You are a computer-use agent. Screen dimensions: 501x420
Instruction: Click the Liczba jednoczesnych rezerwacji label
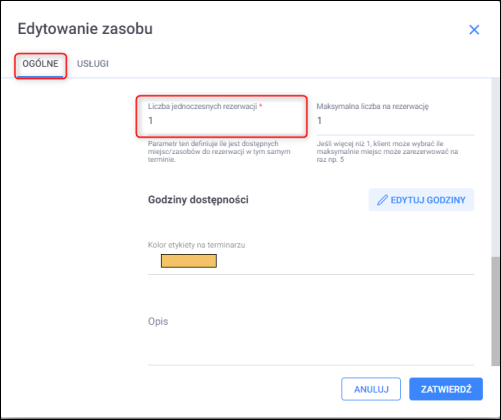202,106
